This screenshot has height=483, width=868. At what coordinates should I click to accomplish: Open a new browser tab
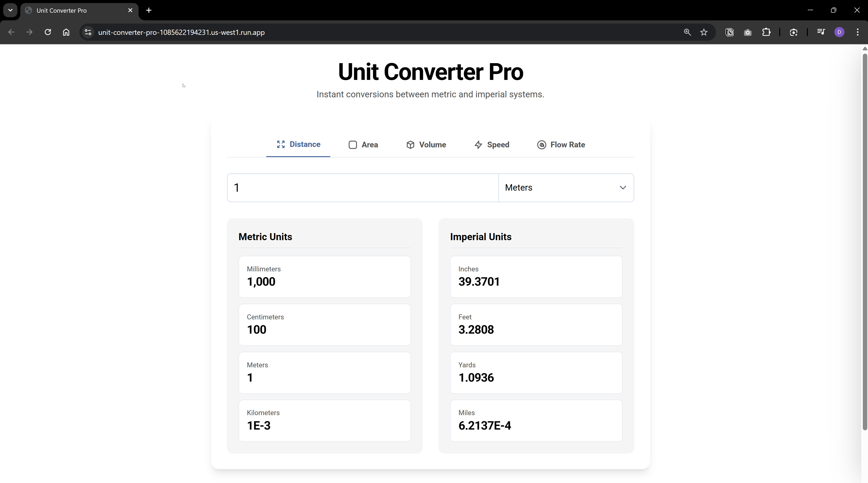(x=149, y=10)
